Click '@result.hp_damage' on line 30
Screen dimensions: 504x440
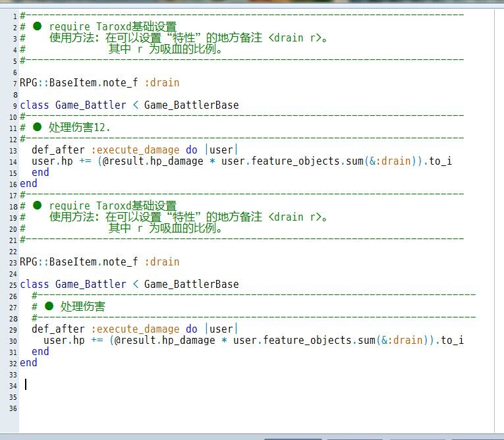point(165,340)
